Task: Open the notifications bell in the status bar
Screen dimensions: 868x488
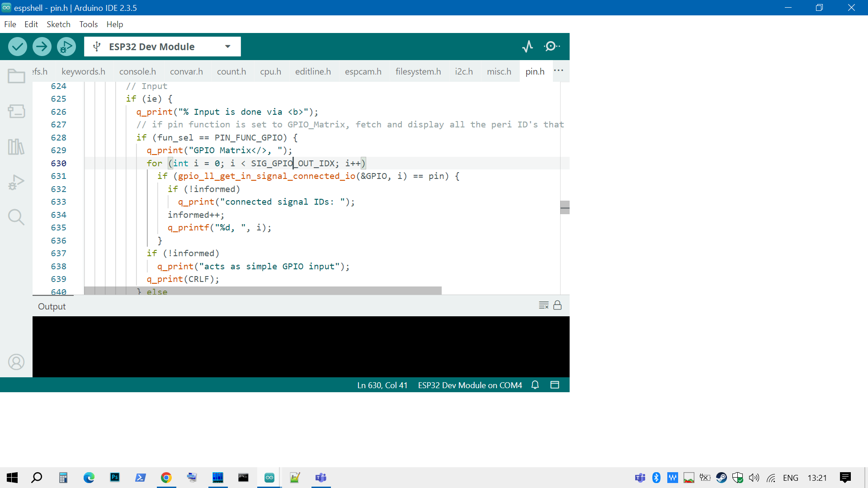Action: 535,385
